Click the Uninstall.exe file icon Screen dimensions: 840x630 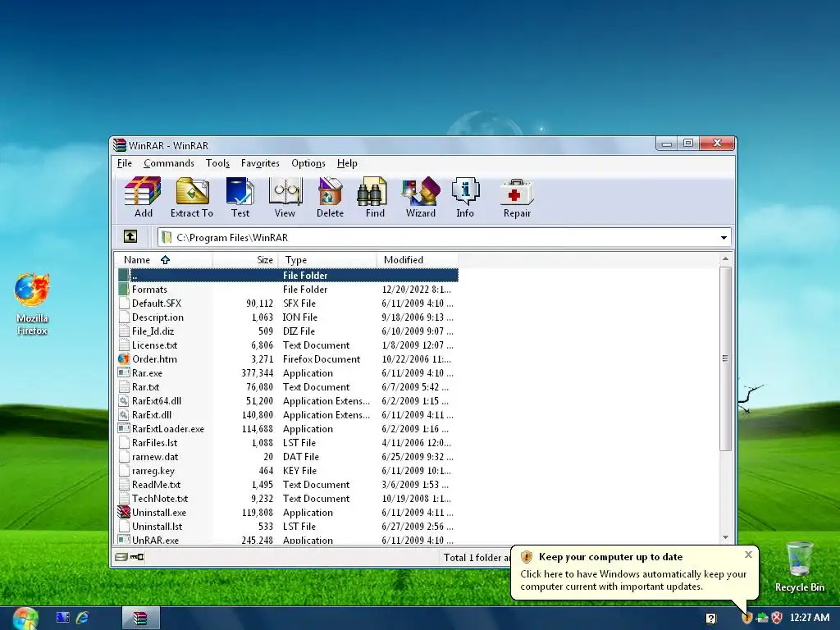[124, 512]
